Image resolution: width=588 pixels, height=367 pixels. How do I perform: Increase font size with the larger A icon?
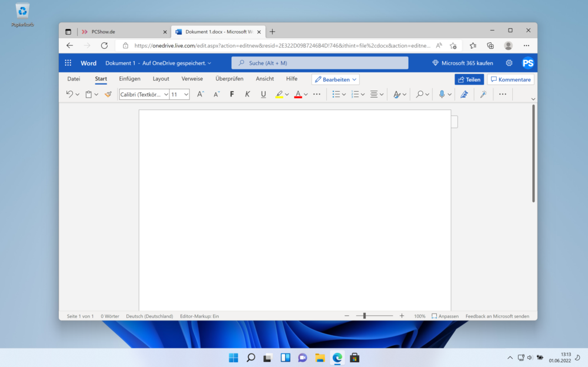click(x=200, y=94)
